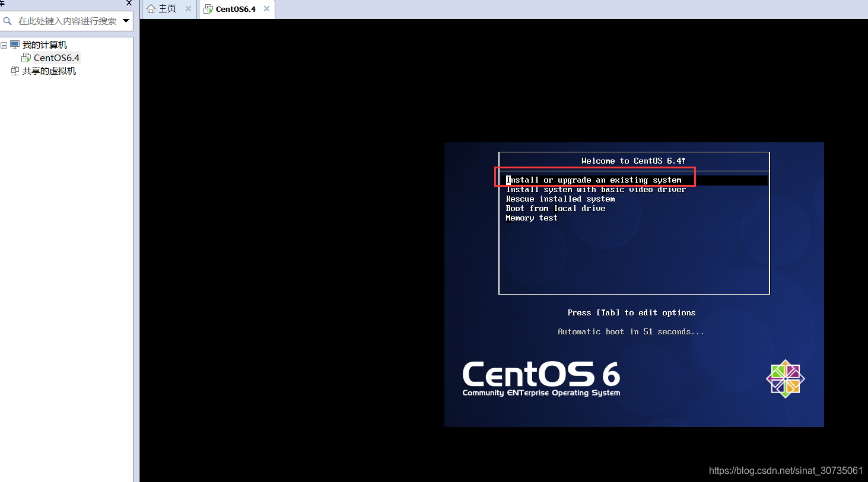The width and height of the screenshot is (868, 482).
Task: Click the CentOS pinwheel logo icon
Action: (785, 379)
